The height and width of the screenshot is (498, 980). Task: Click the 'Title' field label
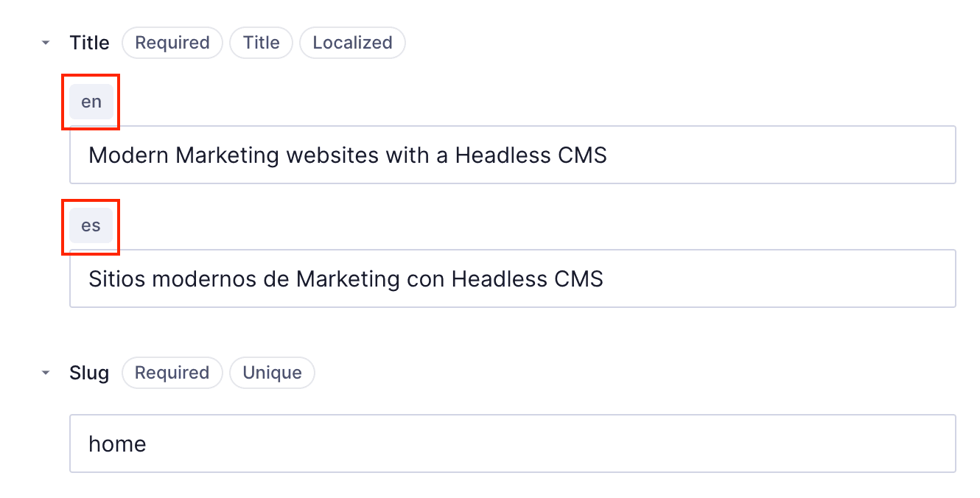(x=89, y=43)
